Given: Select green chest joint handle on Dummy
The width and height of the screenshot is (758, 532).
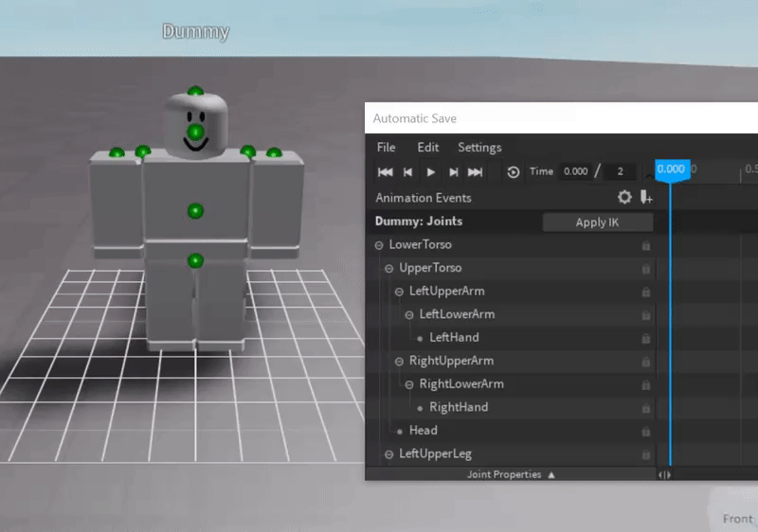Looking at the screenshot, I should tap(195, 211).
